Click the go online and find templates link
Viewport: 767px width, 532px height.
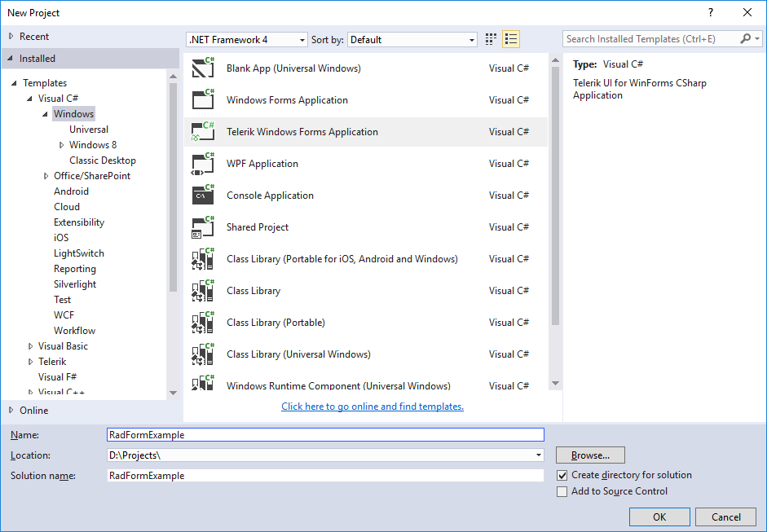[x=372, y=407]
